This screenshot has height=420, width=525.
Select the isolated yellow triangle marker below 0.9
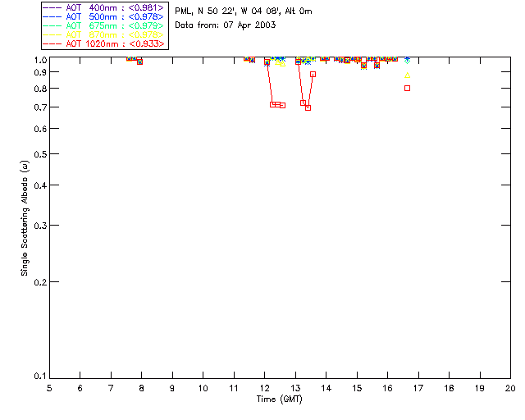(x=407, y=75)
